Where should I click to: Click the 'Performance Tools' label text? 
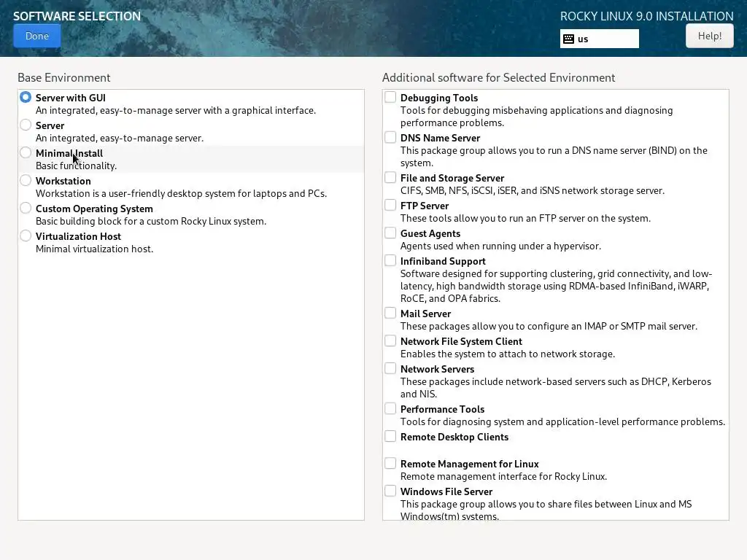[x=442, y=409]
